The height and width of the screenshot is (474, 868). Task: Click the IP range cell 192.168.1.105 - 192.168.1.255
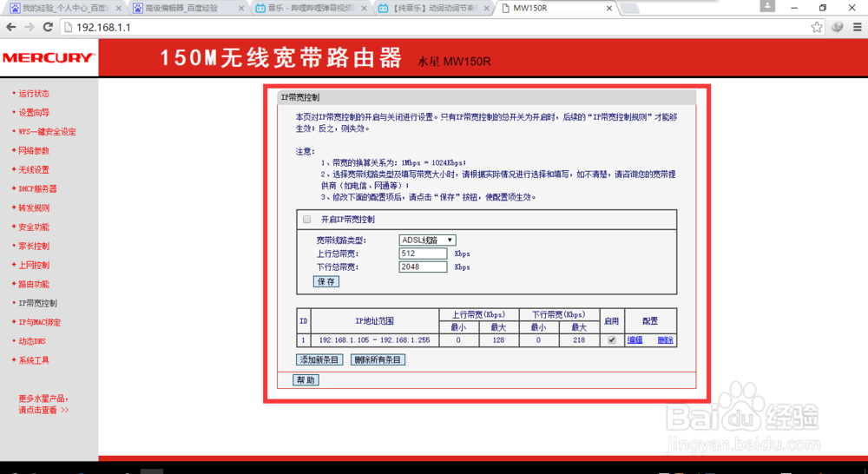click(374, 340)
